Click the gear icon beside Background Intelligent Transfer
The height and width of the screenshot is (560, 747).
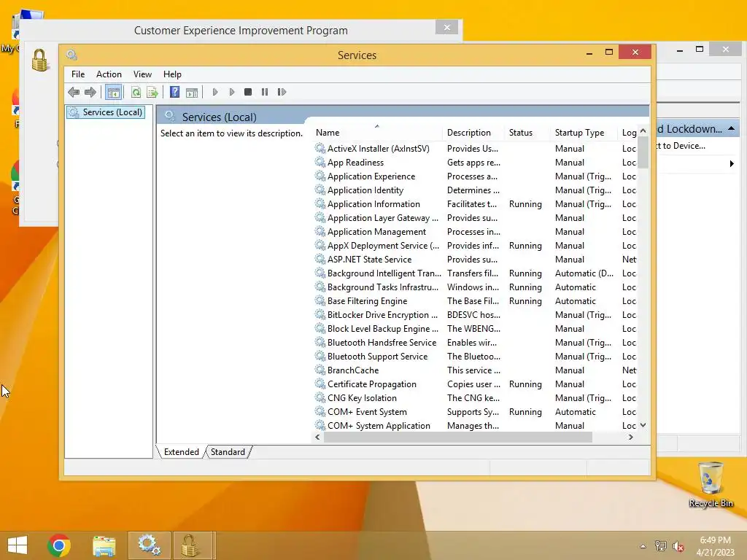(x=320, y=273)
